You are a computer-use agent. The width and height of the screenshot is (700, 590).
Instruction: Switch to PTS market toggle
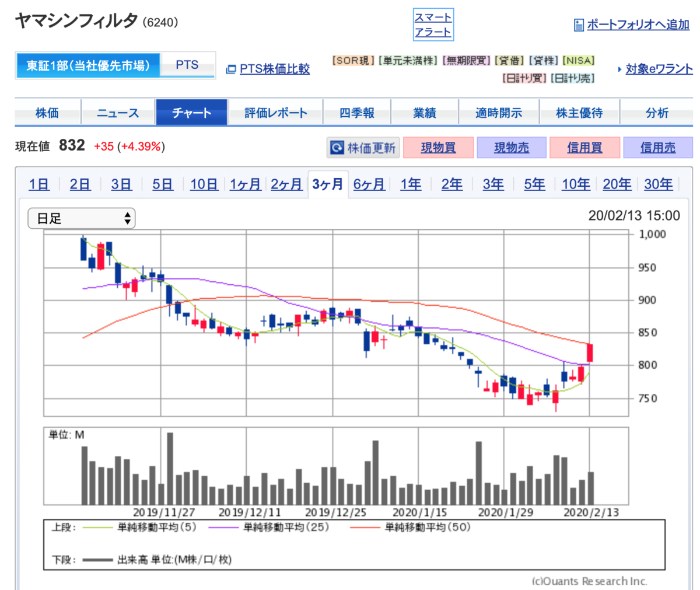click(x=187, y=65)
